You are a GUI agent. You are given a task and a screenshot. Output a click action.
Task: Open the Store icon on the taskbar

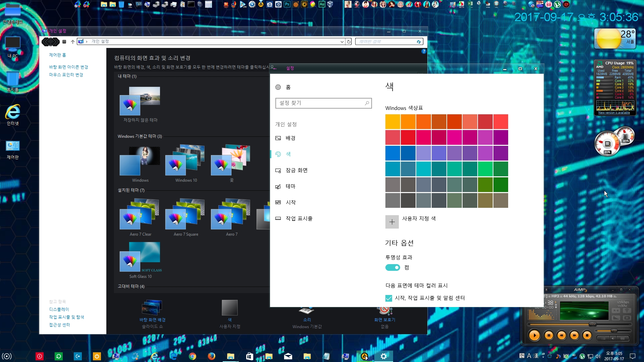point(250,356)
